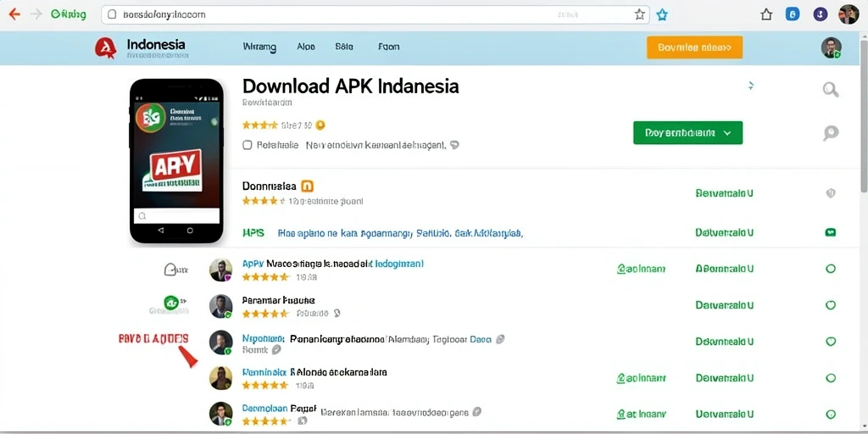Open the browser home icon
The image size is (868, 434).
[x=766, y=15]
